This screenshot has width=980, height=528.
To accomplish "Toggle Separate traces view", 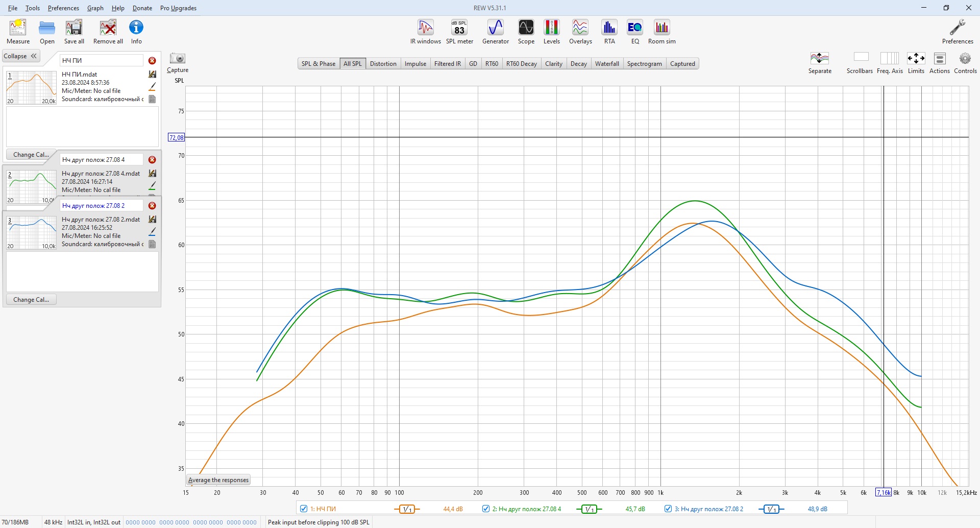I will coord(820,63).
